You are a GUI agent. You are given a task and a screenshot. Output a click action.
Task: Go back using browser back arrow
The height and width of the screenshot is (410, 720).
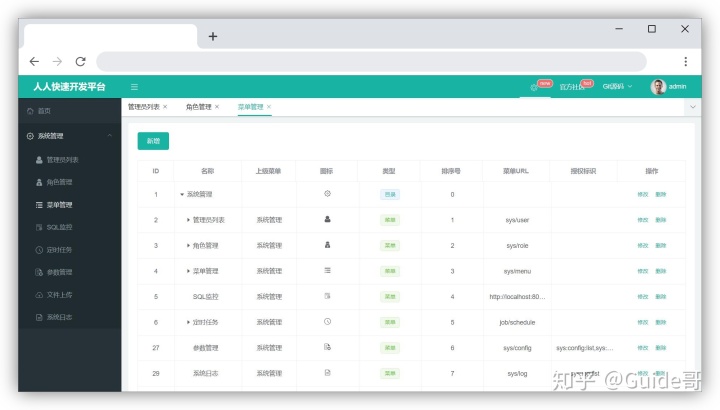[34, 62]
